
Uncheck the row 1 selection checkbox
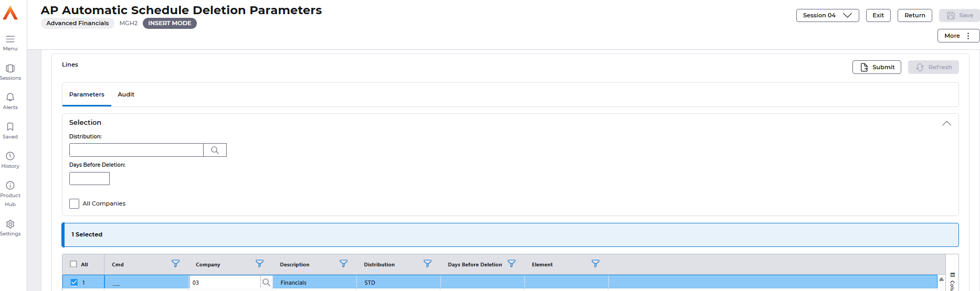pos(74,283)
